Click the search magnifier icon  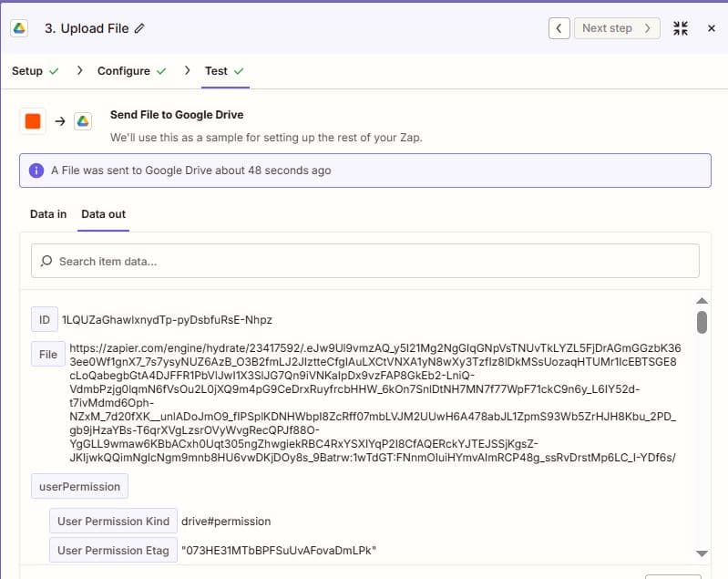[46, 261]
